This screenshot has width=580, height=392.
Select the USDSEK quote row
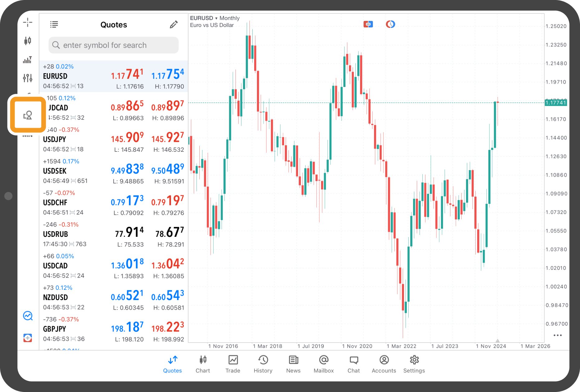pos(114,171)
